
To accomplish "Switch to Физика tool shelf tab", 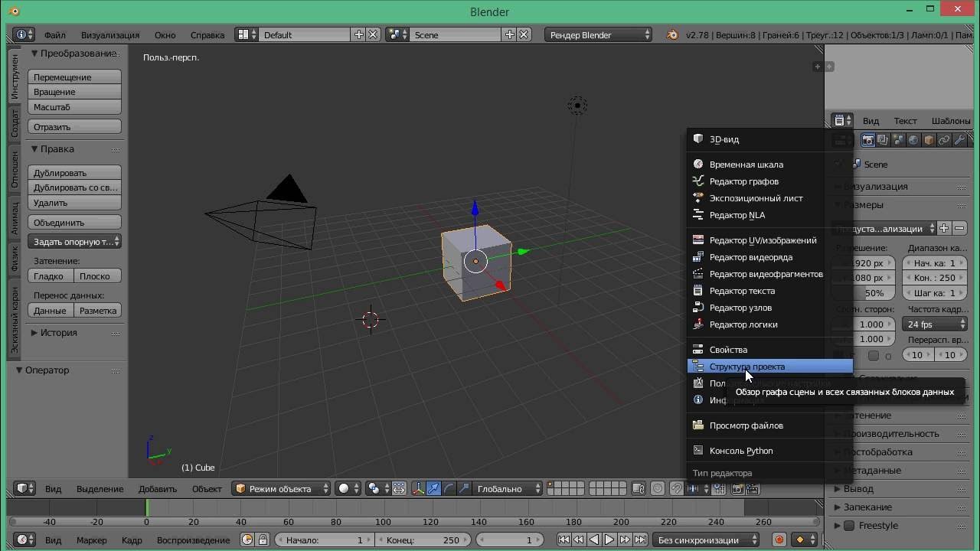I will pos(15,259).
